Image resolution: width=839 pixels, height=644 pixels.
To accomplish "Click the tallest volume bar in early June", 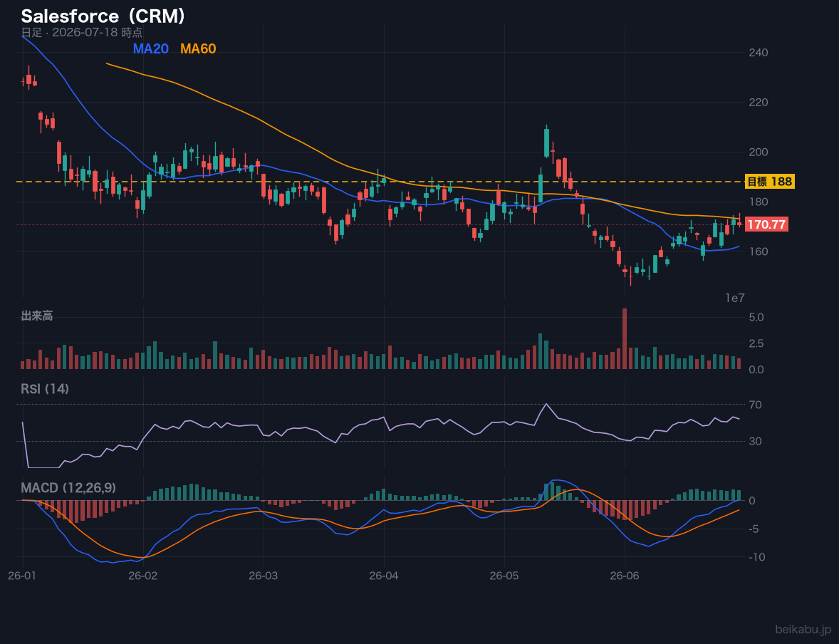I will (x=625, y=338).
